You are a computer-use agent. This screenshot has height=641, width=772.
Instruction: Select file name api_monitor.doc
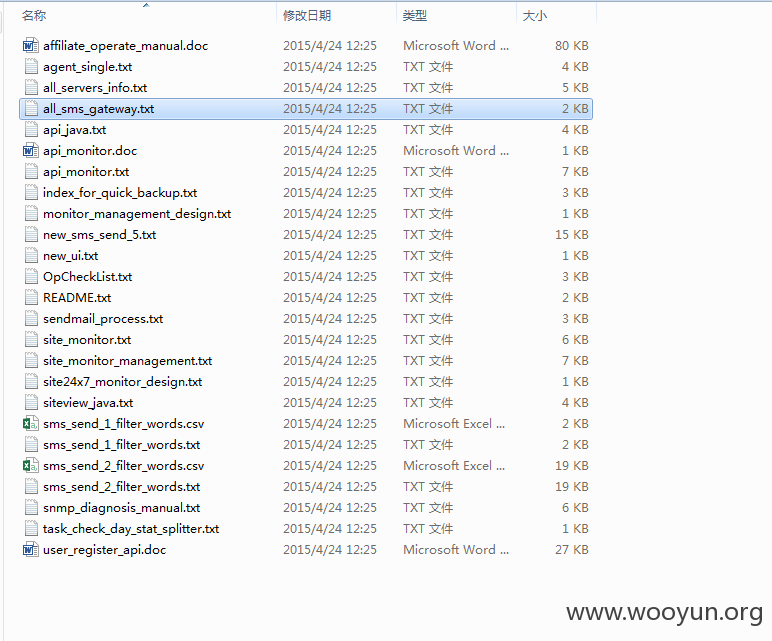(x=90, y=151)
